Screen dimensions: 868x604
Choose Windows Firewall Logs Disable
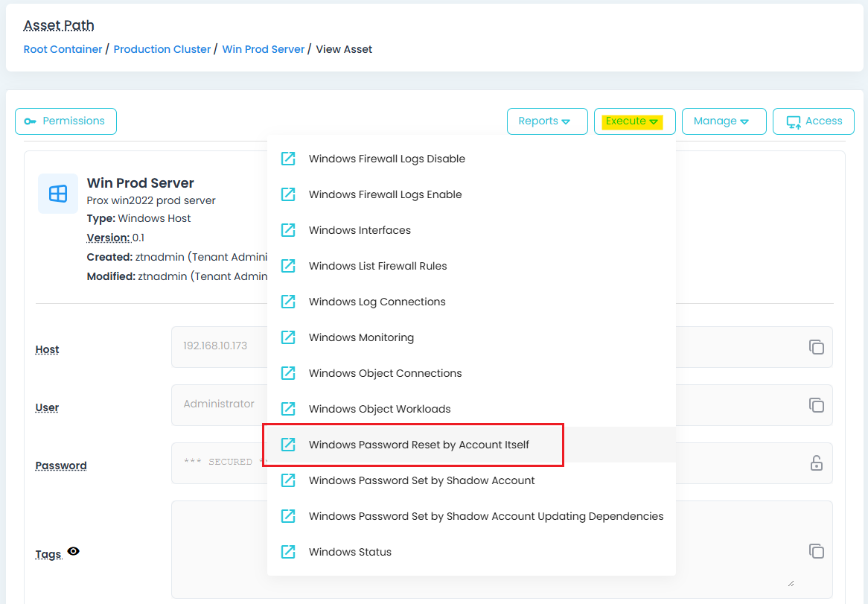[386, 159]
